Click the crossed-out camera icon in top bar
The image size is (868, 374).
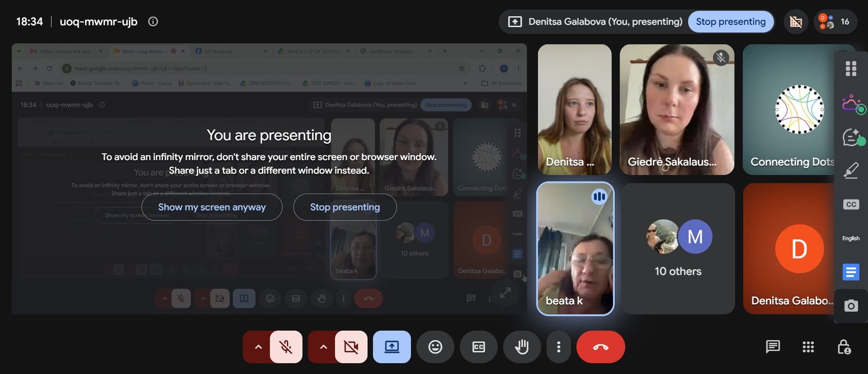point(796,22)
